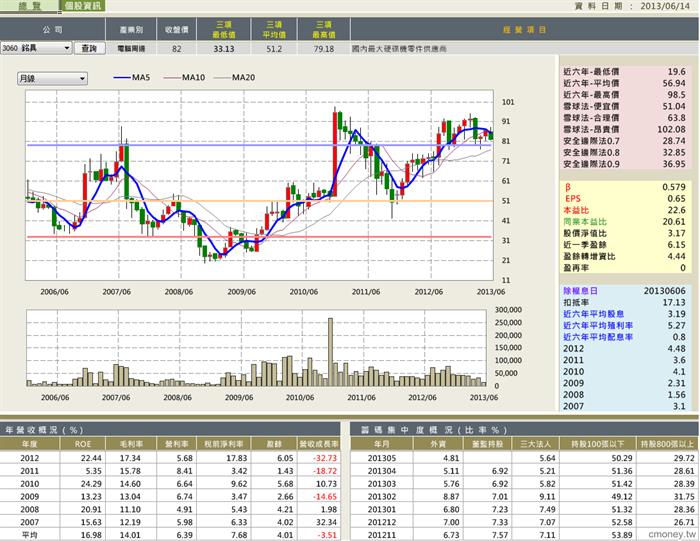Click the 三項最高價 header

[324, 29]
